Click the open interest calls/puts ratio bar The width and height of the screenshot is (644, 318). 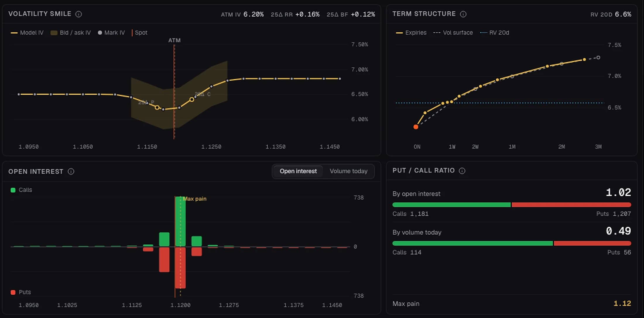pyautogui.click(x=512, y=205)
